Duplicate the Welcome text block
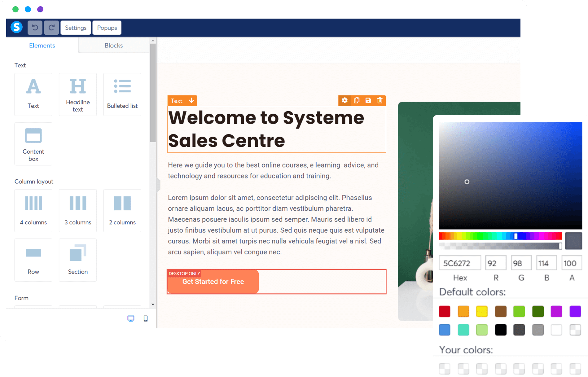Screen dimensions: 588x377 tap(357, 100)
